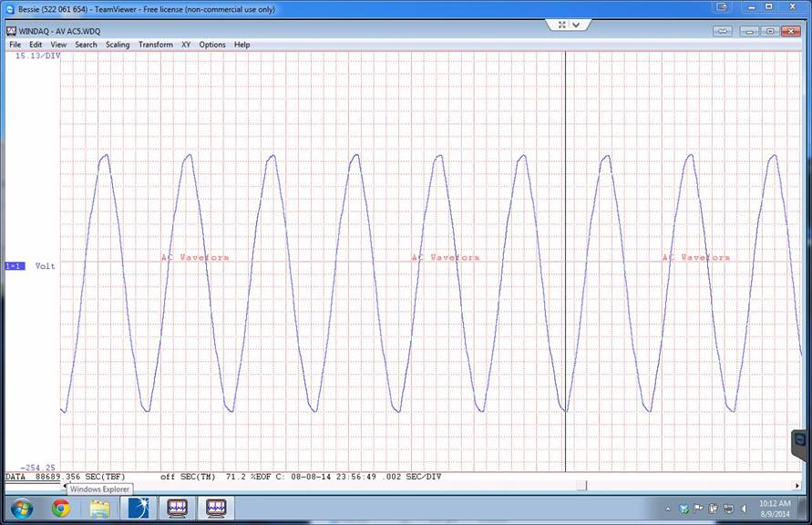The image size is (812, 525).
Task: Click power plug tray icon
Action: (x=713, y=510)
